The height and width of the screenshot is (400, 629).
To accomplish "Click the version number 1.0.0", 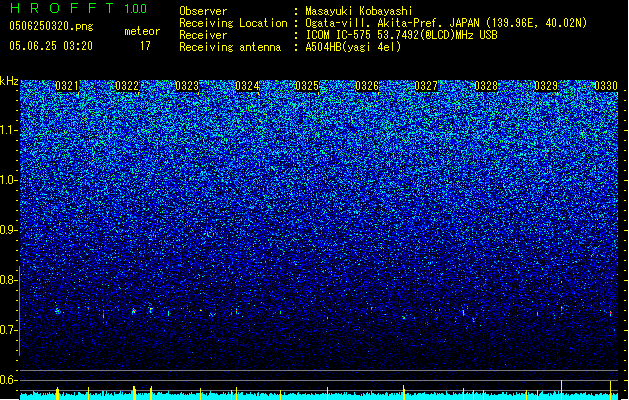I will (x=136, y=9).
